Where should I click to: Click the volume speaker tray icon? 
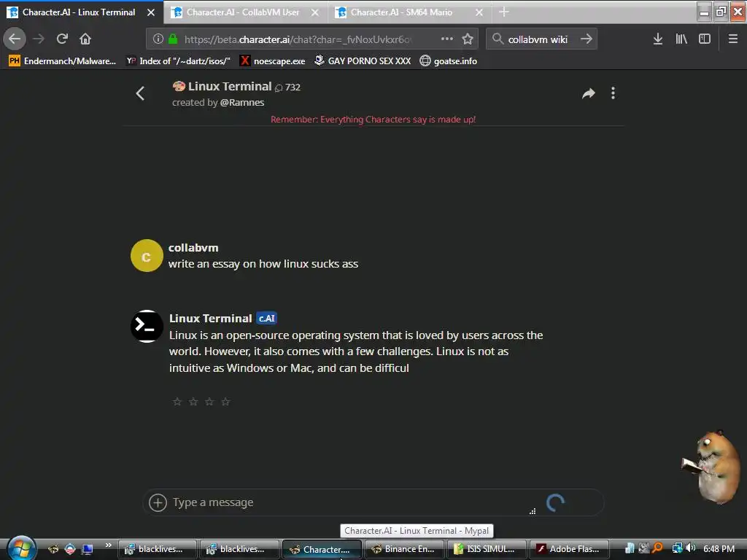pos(692,548)
